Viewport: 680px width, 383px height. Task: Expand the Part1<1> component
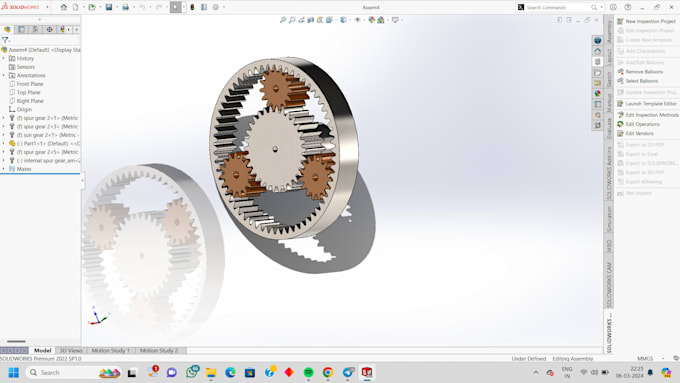point(4,144)
